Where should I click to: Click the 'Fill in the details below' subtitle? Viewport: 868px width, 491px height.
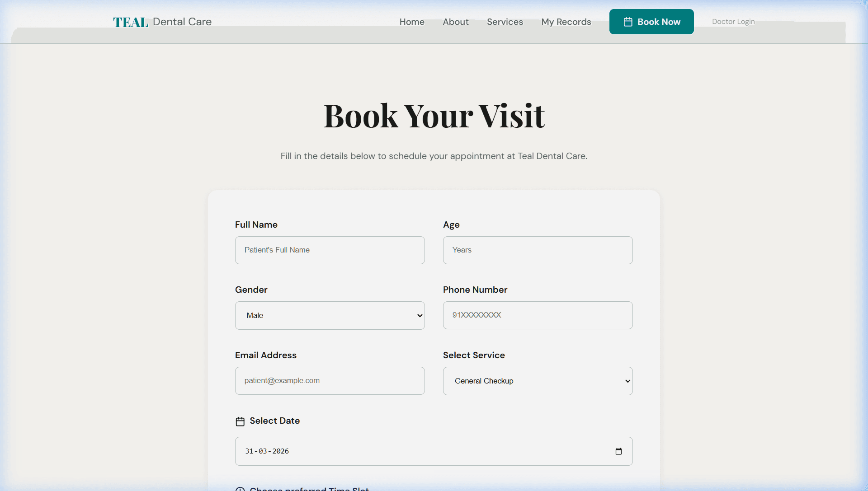coord(434,156)
